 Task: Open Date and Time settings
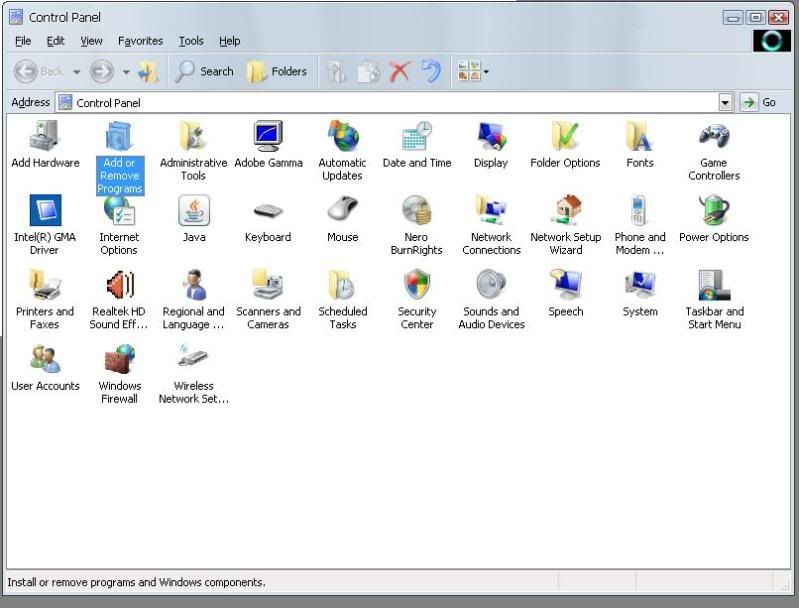click(x=417, y=137)
